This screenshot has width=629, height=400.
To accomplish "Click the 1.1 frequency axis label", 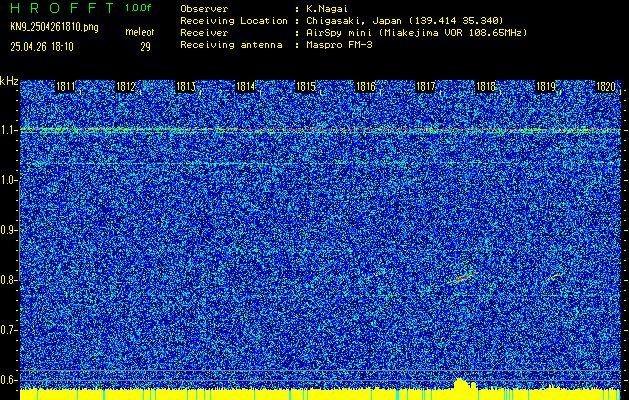I will click(x=8, y=130).
